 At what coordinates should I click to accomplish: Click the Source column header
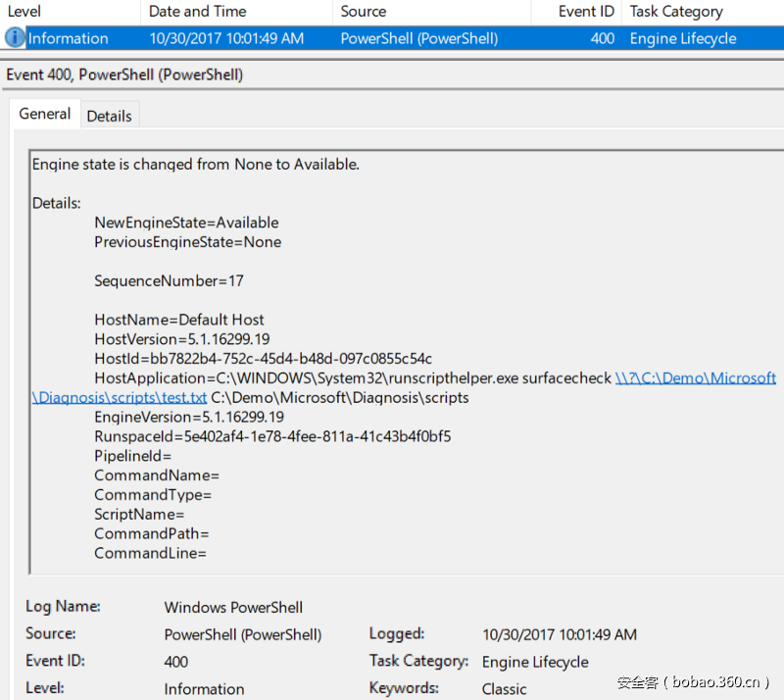[363, 12]
